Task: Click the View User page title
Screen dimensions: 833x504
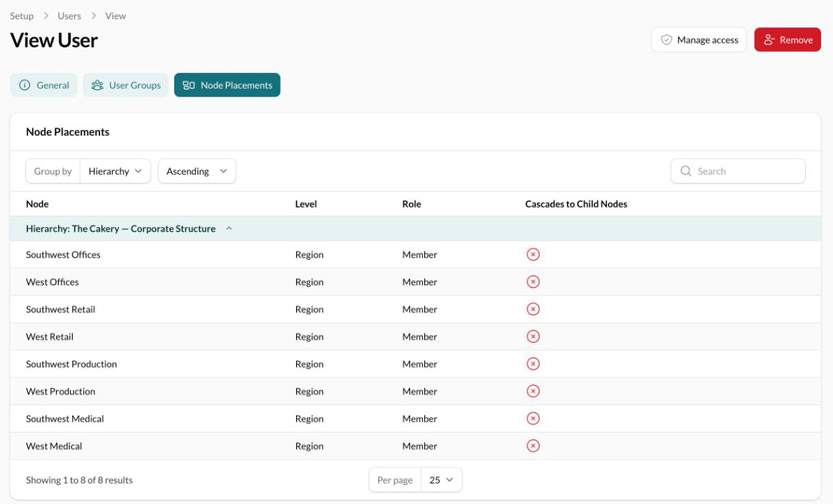Action: click(x=54, y=41)
